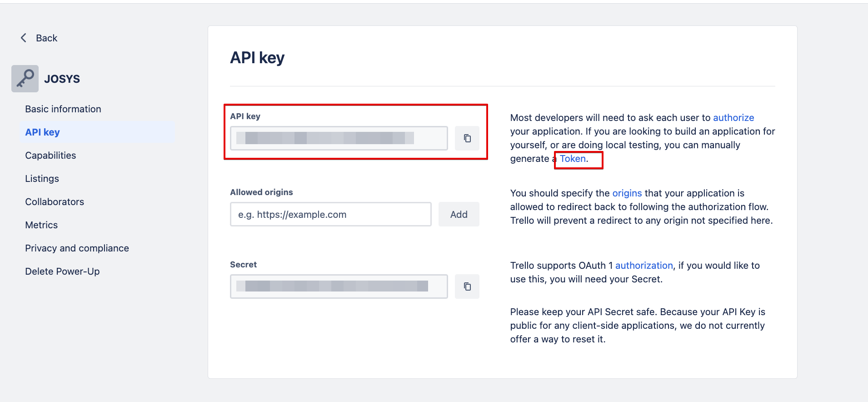Click inside the Secret field
The image size is (868, 402).
point(339,286)
